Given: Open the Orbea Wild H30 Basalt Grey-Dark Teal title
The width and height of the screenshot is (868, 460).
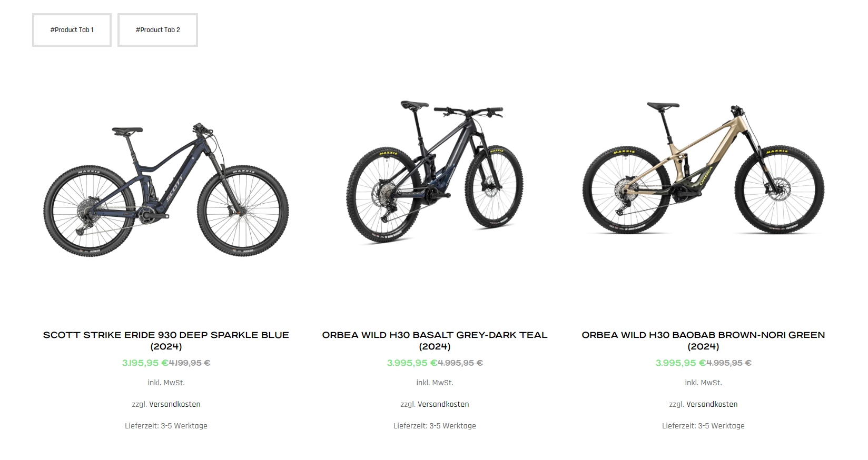Looking at the screenshot, I should (x=435, y=341).
